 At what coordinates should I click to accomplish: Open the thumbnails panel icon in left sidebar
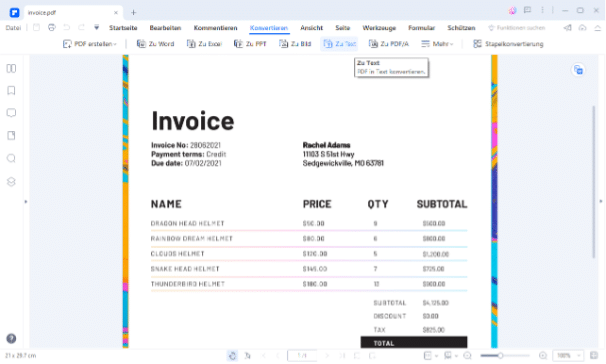click(x=11, y=68)
